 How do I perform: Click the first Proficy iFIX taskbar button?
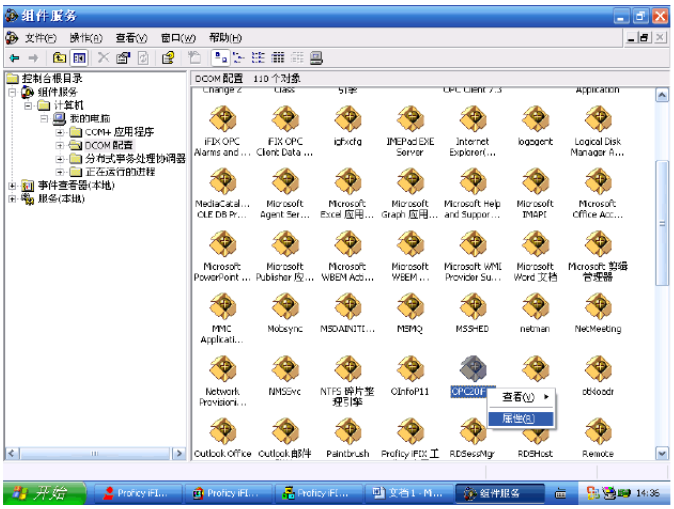click(138, 493)
